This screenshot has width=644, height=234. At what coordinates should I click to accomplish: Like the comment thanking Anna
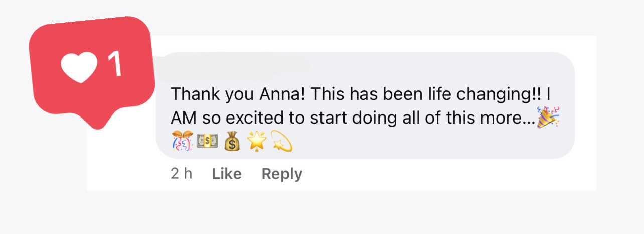[x=227, y=174]
